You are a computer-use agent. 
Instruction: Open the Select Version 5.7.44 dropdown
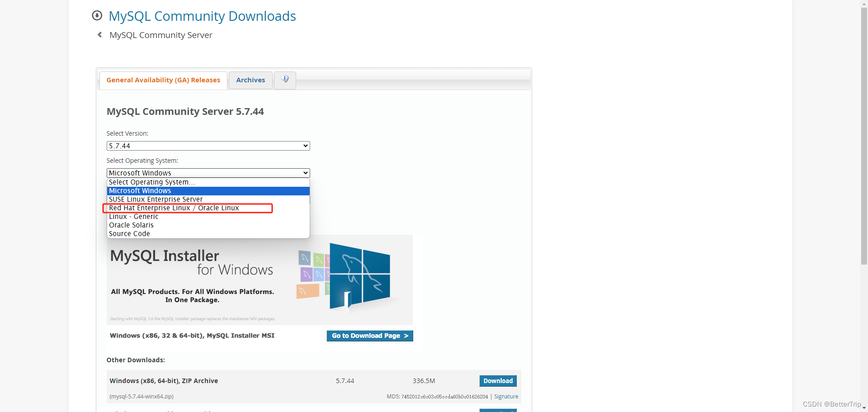(208, 146)
